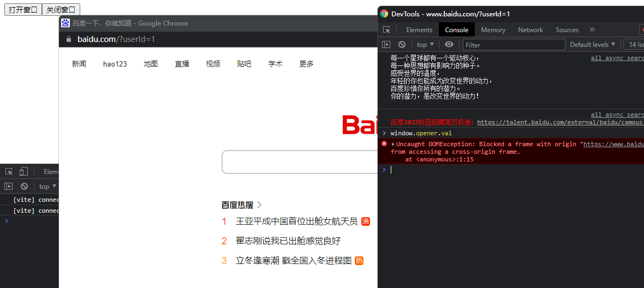Click the red error icon in the console
This screenshot has height=288, width=644.
[x=384, y=143]
